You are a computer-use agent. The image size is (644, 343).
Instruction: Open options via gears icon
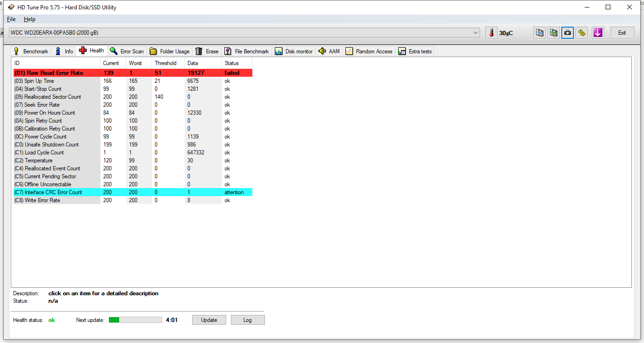point(581,33)
